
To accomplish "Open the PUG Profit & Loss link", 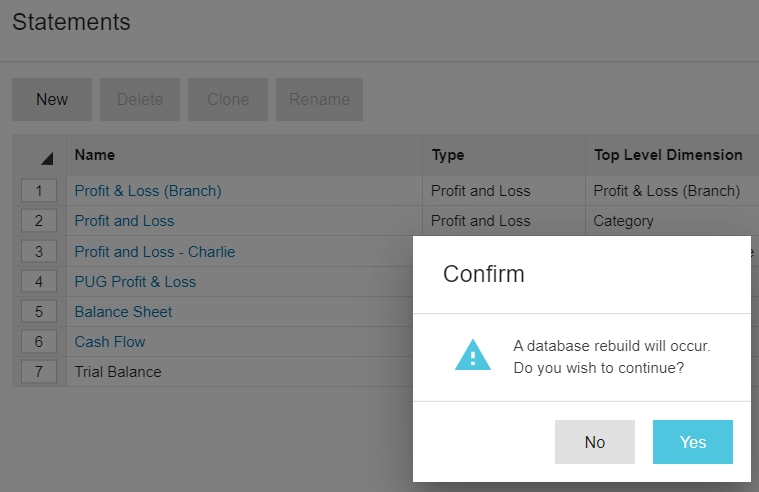I will (x=135, y=281).
